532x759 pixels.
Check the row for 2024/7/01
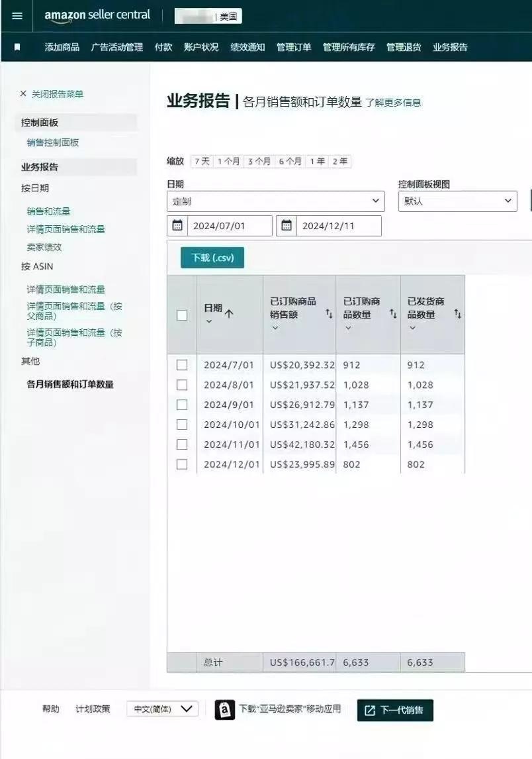[182, 365]
